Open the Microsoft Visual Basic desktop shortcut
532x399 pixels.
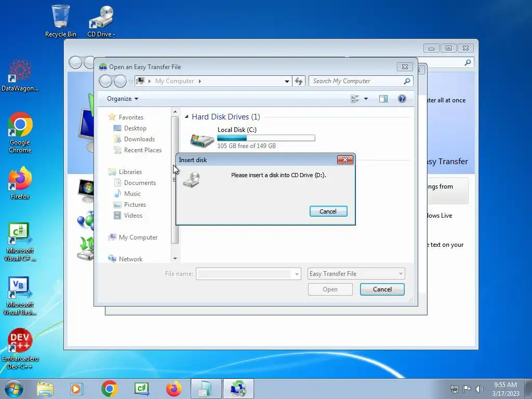pyautogui.click(x=20, y=296)
